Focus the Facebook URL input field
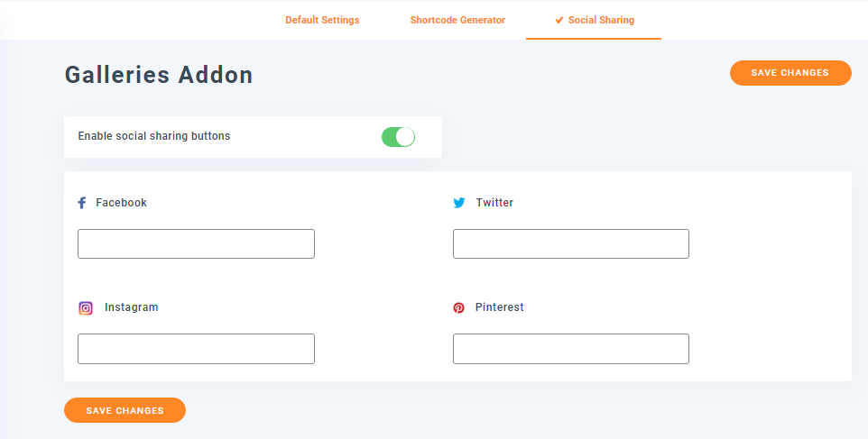The width and height of the screenshot is (868, 439). (196, 244)
